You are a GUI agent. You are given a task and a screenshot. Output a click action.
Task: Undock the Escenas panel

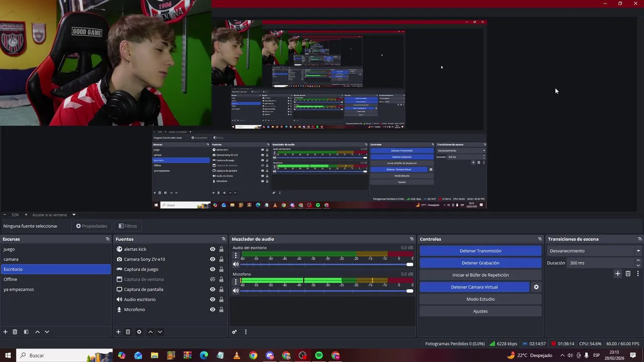(x=107, y=239)
